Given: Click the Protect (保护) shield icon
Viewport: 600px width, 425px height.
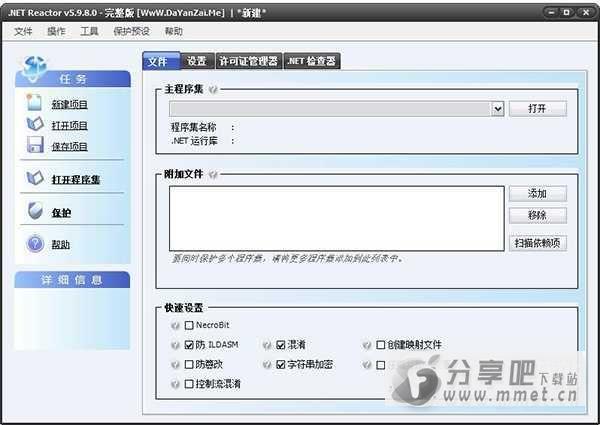Looking at the screenshot, I should click(35, 211).
